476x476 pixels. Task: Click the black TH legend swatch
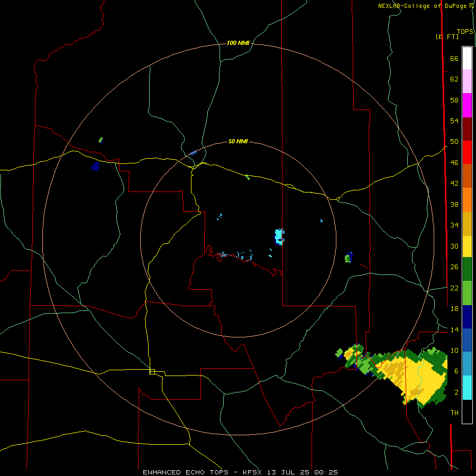coord(467,411)
